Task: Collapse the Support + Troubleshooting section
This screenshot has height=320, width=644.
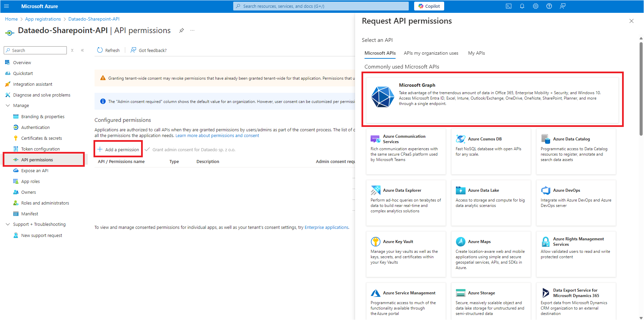Action: pyautogui.click(x=8, y=224)
